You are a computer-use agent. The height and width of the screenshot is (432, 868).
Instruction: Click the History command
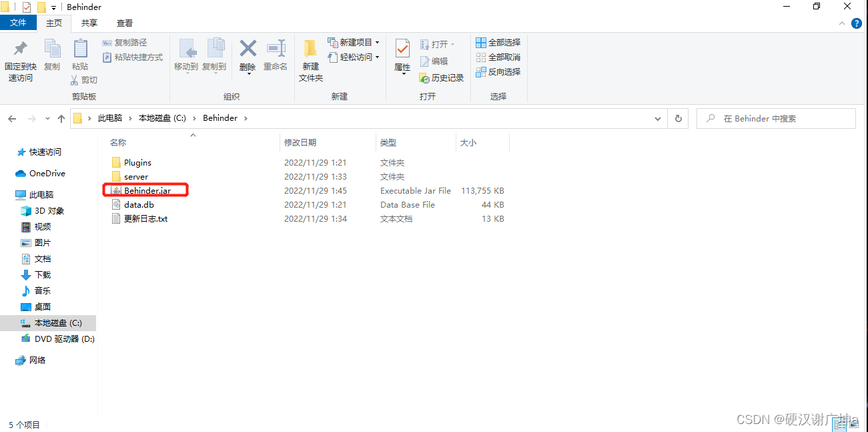point(441,78)
